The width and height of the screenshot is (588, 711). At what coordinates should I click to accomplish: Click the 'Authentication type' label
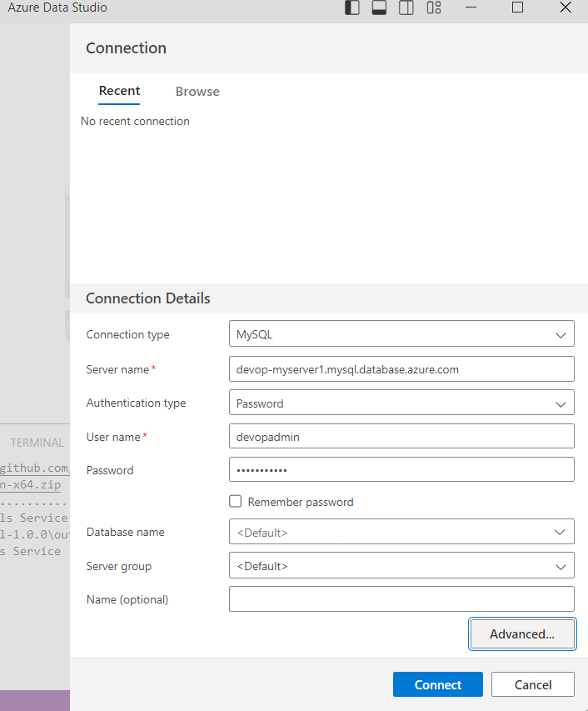(x=136, y=403)
